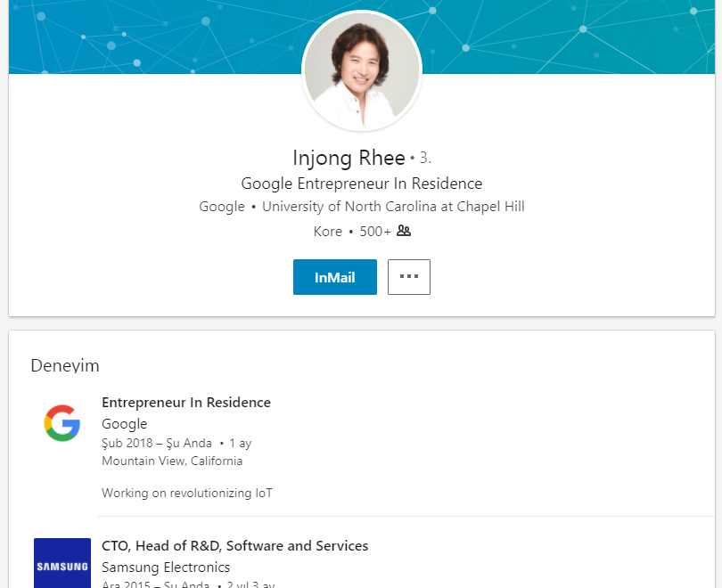Click Samsung Electronics company name text
The width and height of the screenshot is (722, 588).
point(165,567)
